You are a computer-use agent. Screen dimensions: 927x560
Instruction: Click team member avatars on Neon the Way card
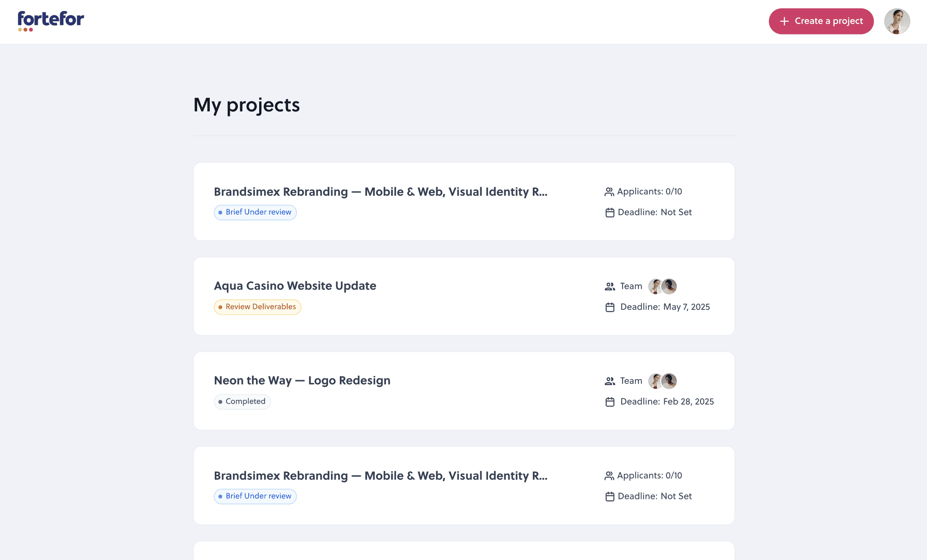[x=662, y=381]
